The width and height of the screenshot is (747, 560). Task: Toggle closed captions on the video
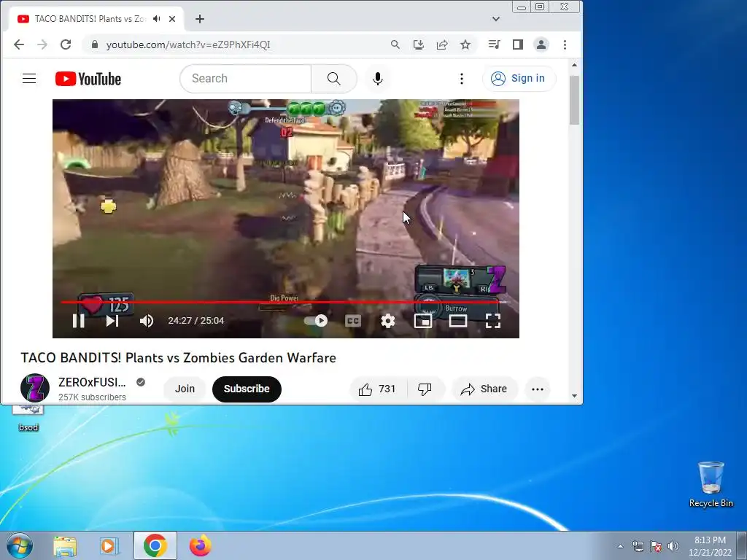[352, 321]
